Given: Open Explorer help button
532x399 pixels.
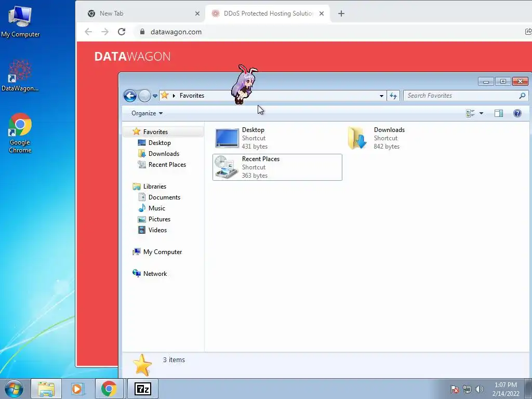Looking at the screenshot, I should [517, 113].
